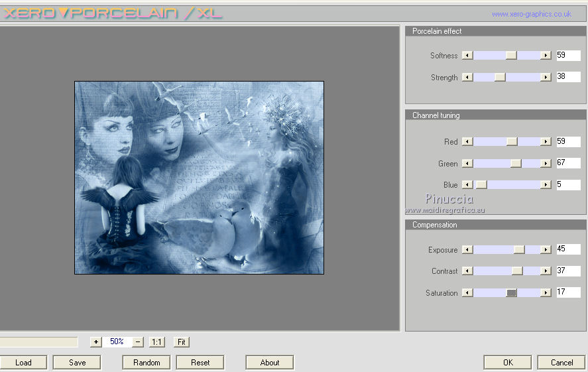Click the Reset button
The image size is (588, 372).
coord(200,362)
